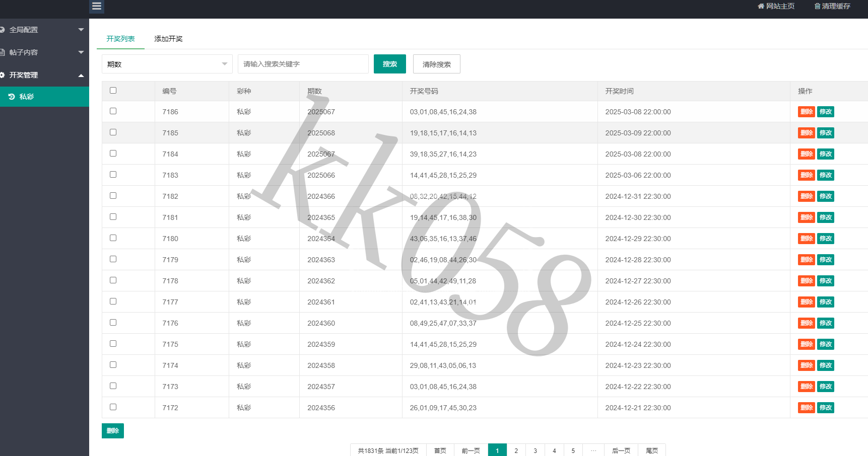868x456 pixels.
Task: Select the 私彩 sidebar item
Action: (44, 97)
